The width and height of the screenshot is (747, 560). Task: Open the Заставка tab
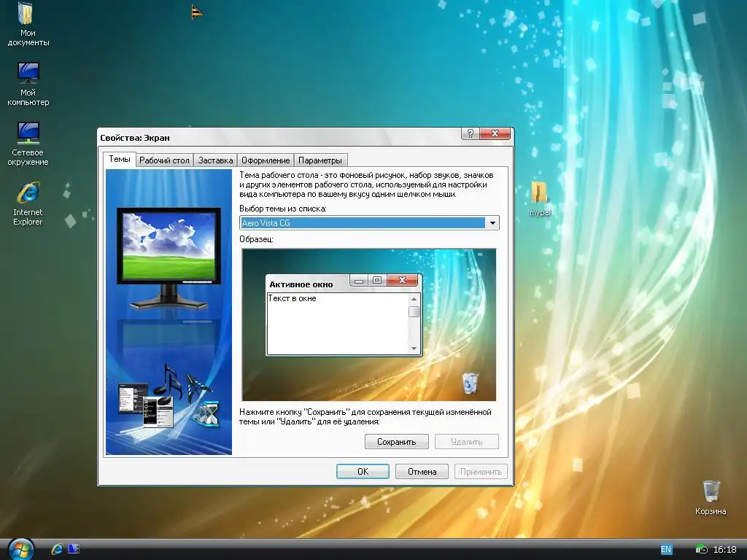215,160
